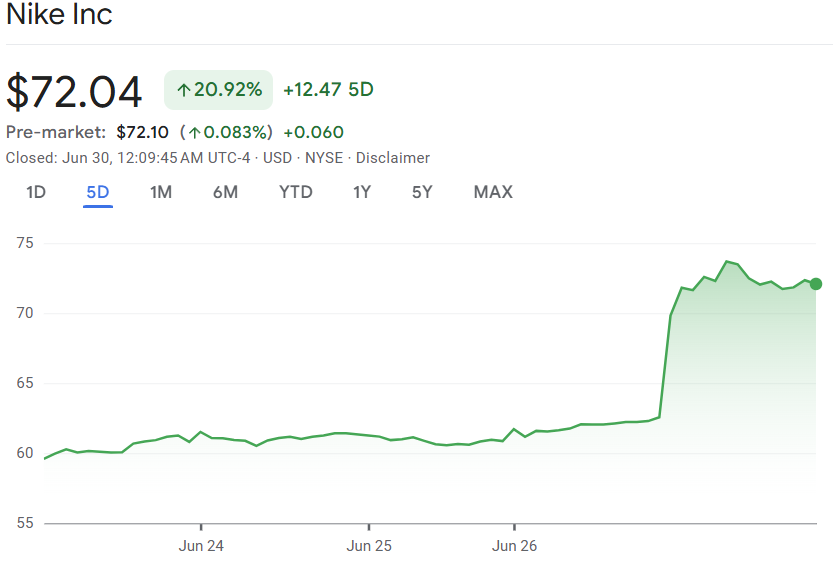
Task: Click the active 5D tab
Action: tap(98, 192)
